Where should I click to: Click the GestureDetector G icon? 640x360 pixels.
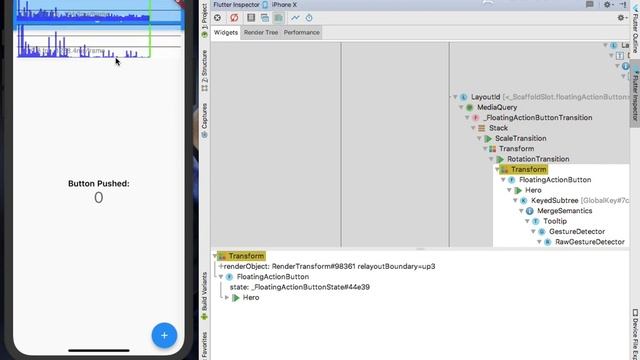(x=542, y=232)
